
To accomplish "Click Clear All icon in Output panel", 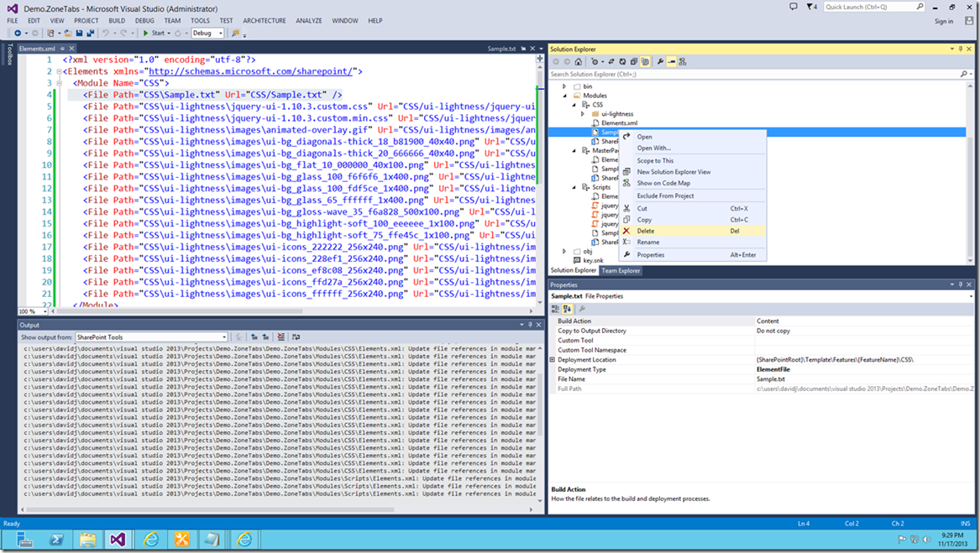I will tap(280, 336).
